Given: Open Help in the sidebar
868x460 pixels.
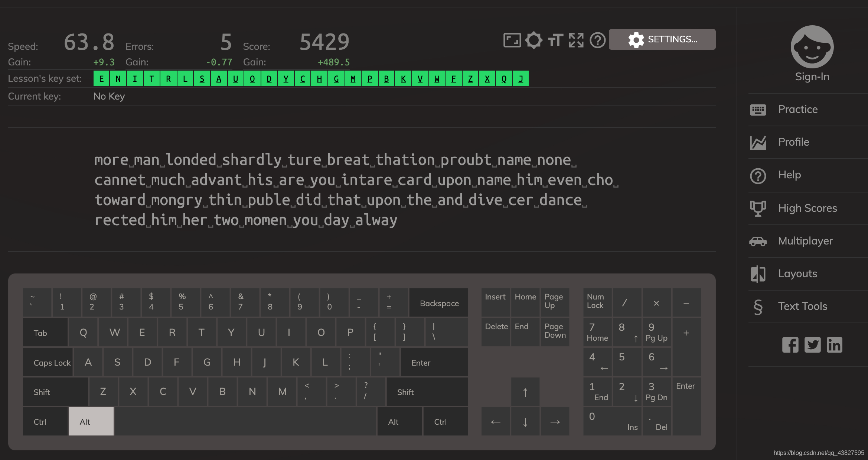Looking at the screenshot, I should pyautogui.click(x=789, y=175).
